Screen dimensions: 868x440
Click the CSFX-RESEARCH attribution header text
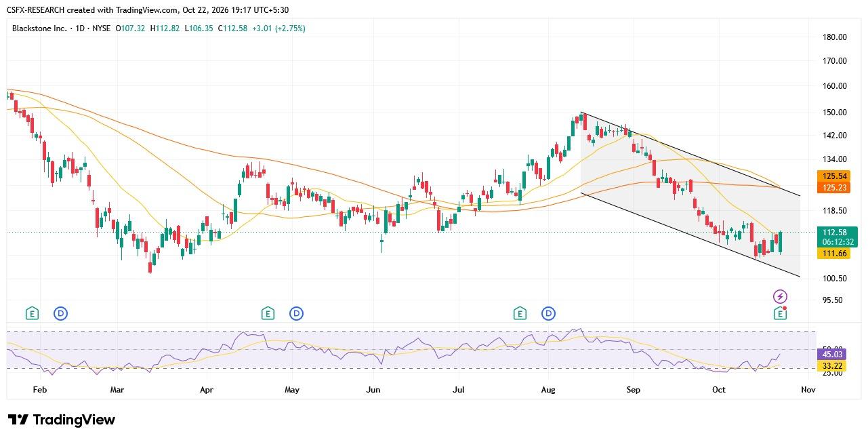pyautogui.click(x=147, y=10)
